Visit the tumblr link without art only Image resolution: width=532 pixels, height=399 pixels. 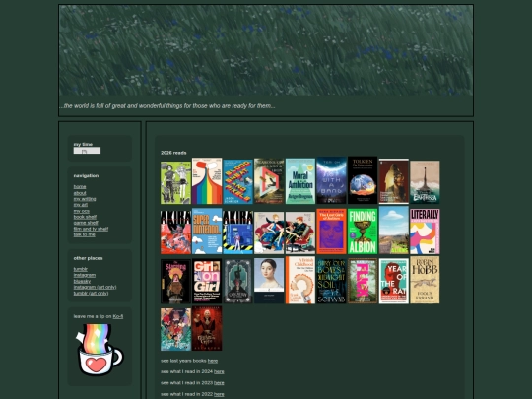click(x=81, y=269)
